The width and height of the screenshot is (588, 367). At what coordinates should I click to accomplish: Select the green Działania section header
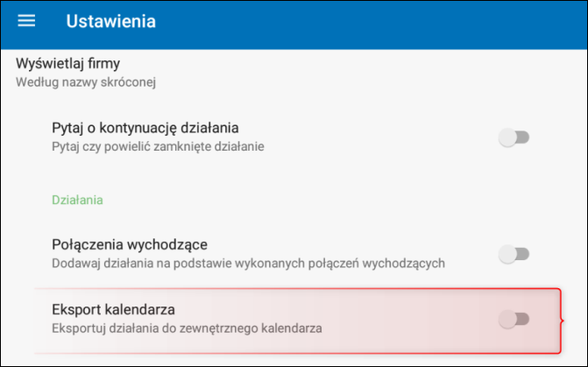pos(77,200)
